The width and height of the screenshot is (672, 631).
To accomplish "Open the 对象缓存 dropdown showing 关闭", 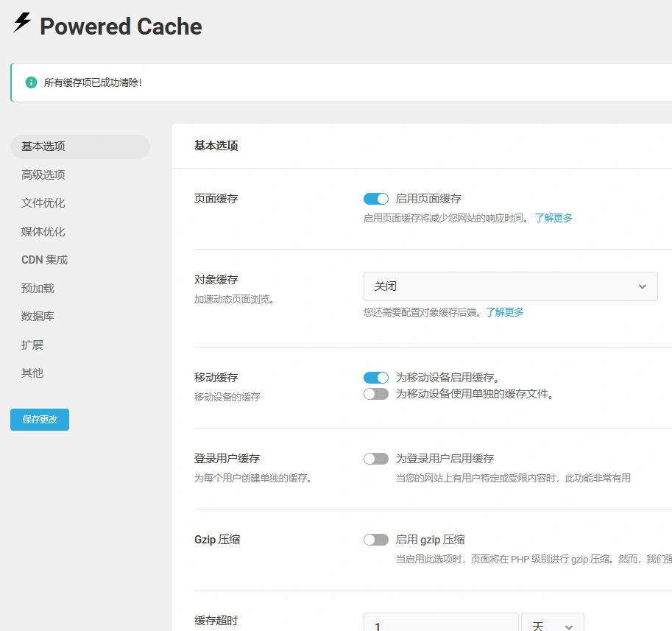I will 511,286.
